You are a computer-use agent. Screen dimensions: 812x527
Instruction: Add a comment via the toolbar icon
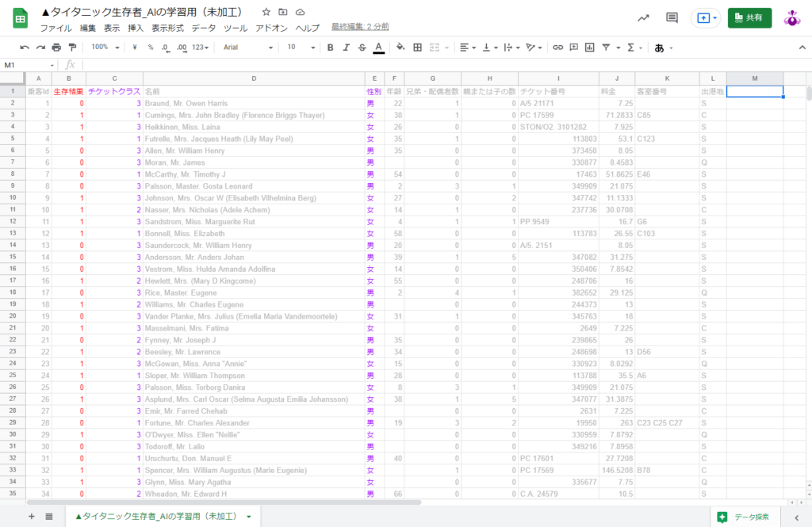point(573,48)
